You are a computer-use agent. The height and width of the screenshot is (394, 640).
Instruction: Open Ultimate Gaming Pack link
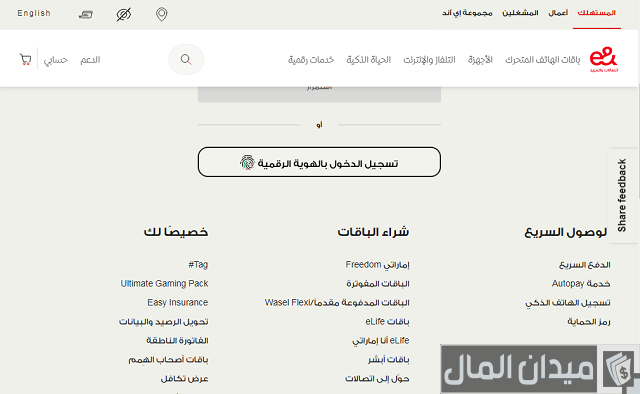(164, 284)
